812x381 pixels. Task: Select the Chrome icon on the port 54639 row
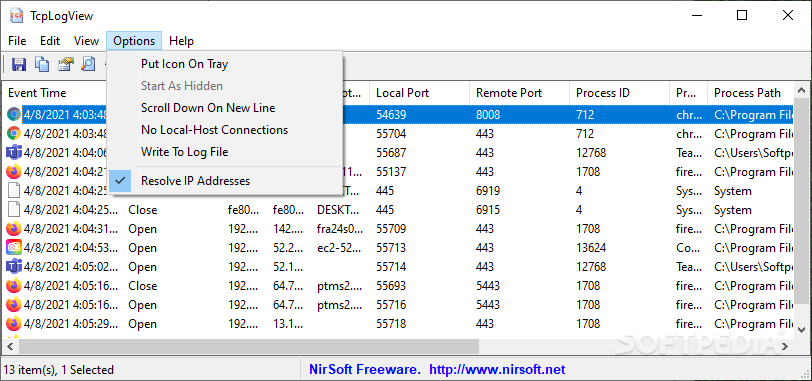pos(14,114)
